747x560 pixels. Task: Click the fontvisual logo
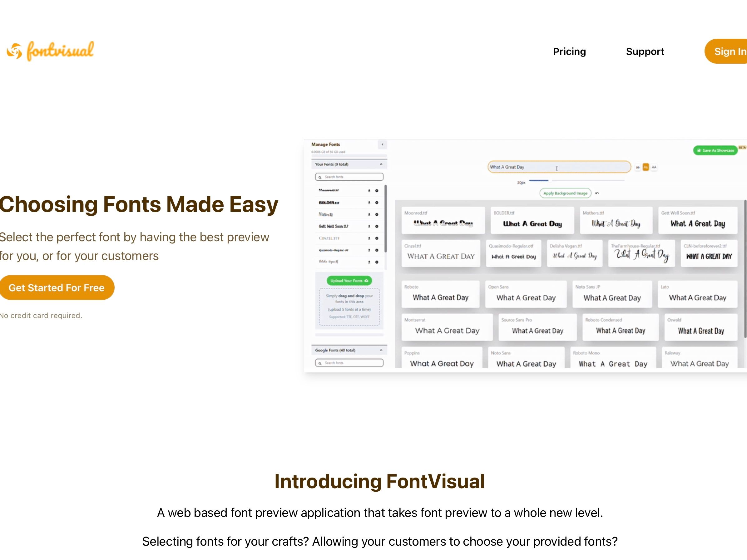pyautogui.click(x=50, y=51)
